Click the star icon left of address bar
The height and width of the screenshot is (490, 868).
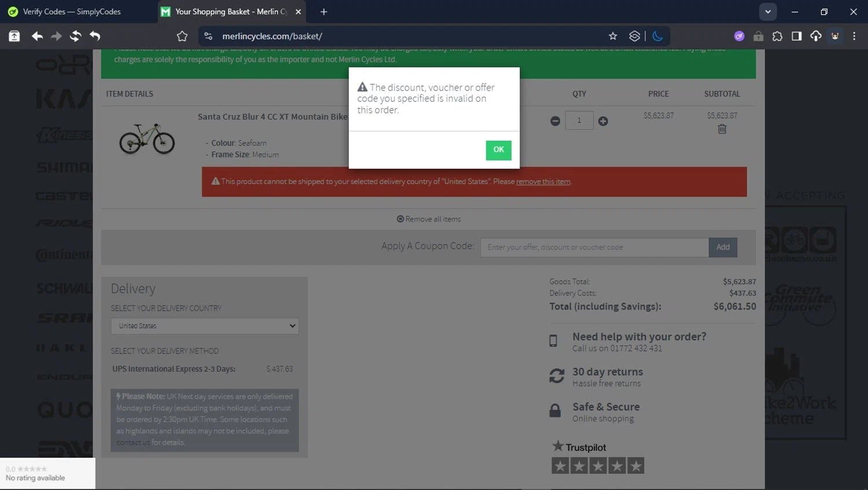(x=182, y=36)
